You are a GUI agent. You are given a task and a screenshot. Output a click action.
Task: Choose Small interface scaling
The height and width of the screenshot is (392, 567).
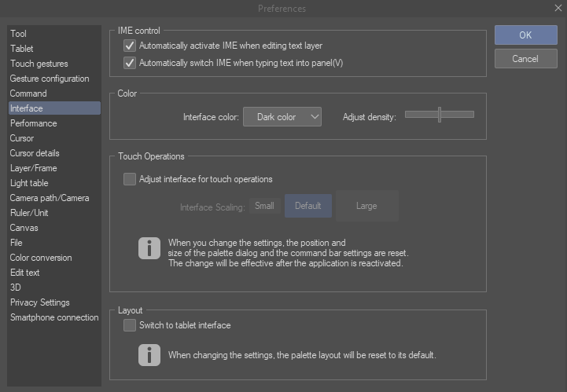coord(265,206)
